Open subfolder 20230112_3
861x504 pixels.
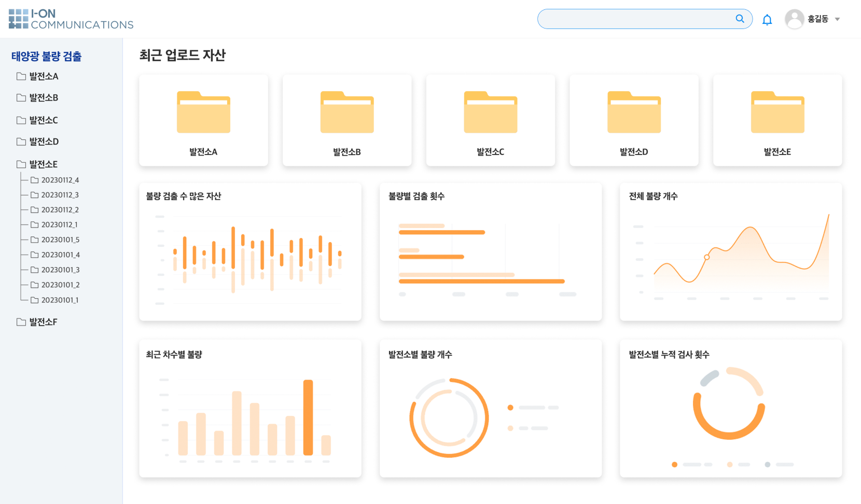[60, 195]
